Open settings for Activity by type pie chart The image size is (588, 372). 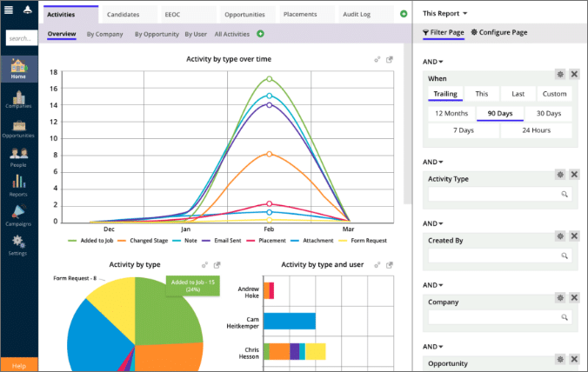[x=204, y=265]
